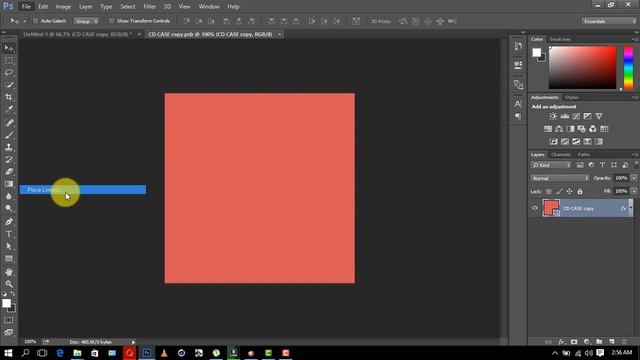Open the layer Kind filter dropdown
640x360 pixels.
tap(551, 165)
